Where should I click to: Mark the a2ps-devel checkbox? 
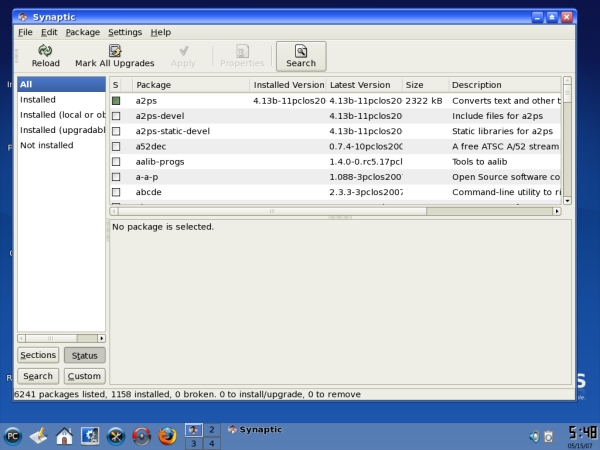click(x=116, y=116)
